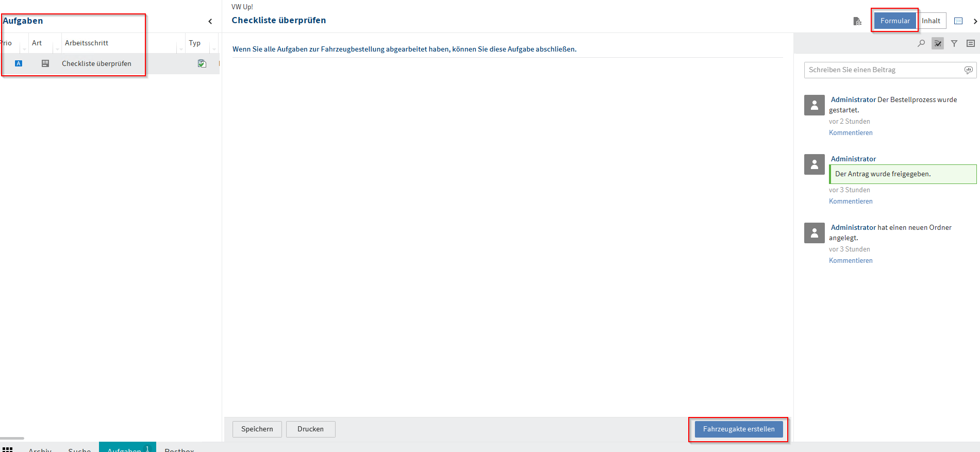
Task: Switch view to Formular
Action: point(895,21)
